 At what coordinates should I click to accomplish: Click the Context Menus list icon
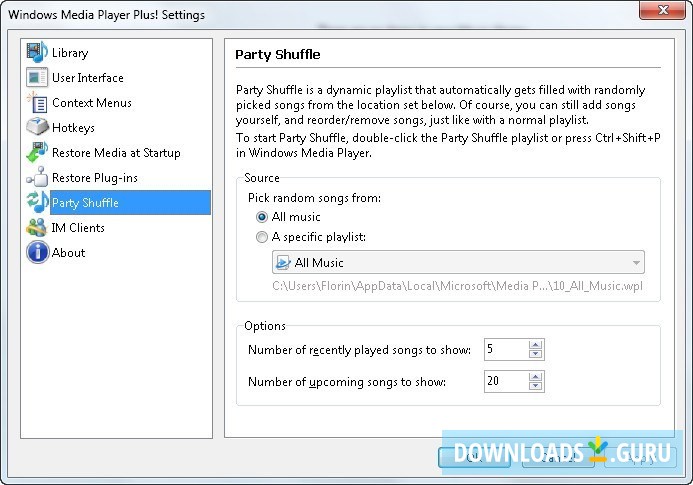(37, 103)
